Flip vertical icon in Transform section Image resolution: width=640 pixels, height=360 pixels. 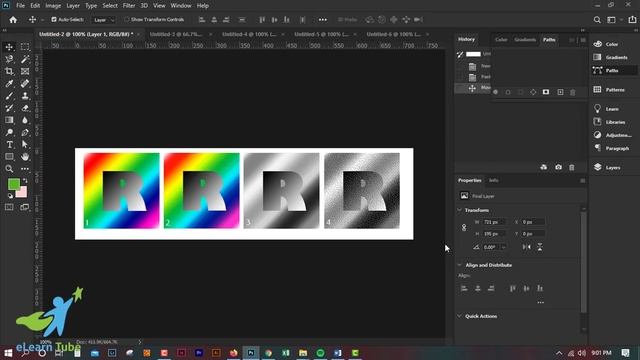click(540, 247)
